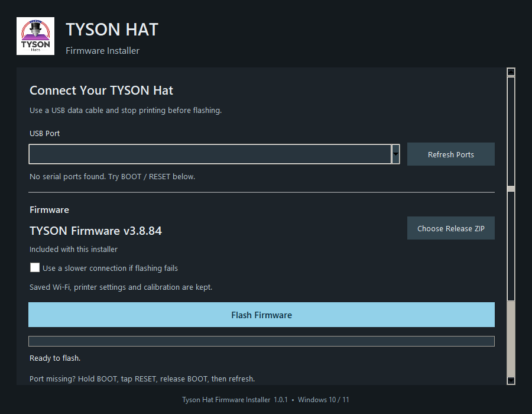Click the 'Connect Your TYSON Hat' heading
The image size is (532, 414).
(101, 90)
